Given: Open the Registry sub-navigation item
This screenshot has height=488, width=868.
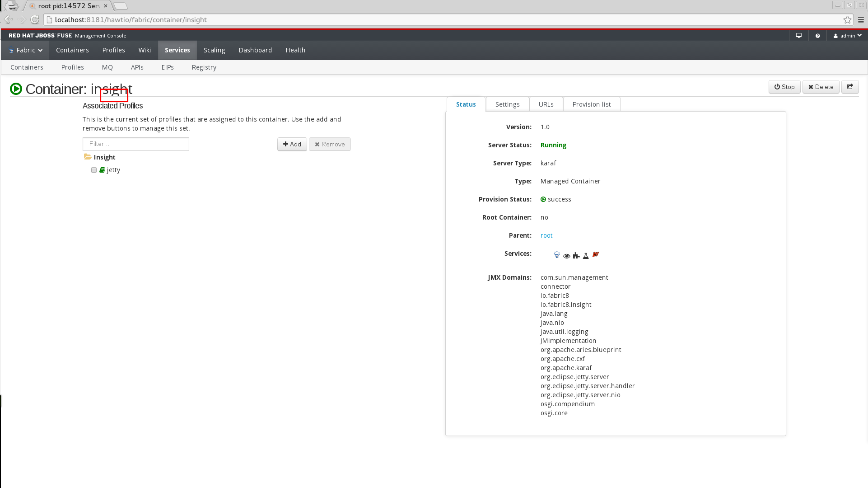Looking at the screenshot, I should click(x=204, y=67).
